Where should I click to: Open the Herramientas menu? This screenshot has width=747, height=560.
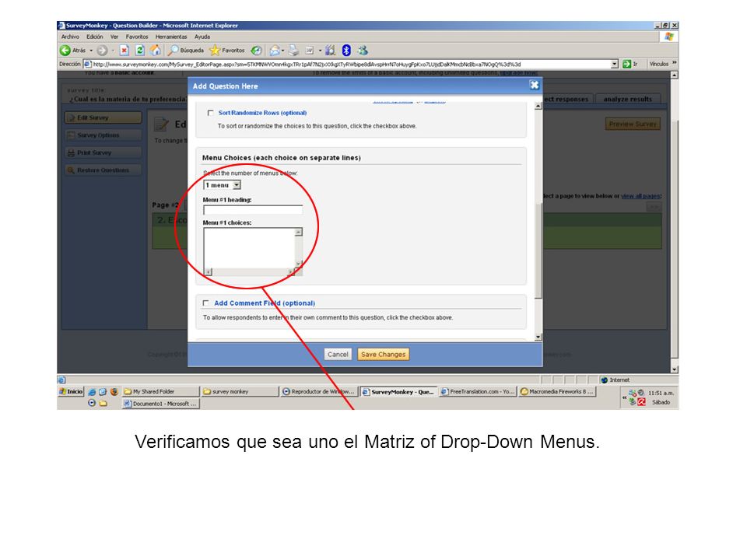tap(171, 37)
